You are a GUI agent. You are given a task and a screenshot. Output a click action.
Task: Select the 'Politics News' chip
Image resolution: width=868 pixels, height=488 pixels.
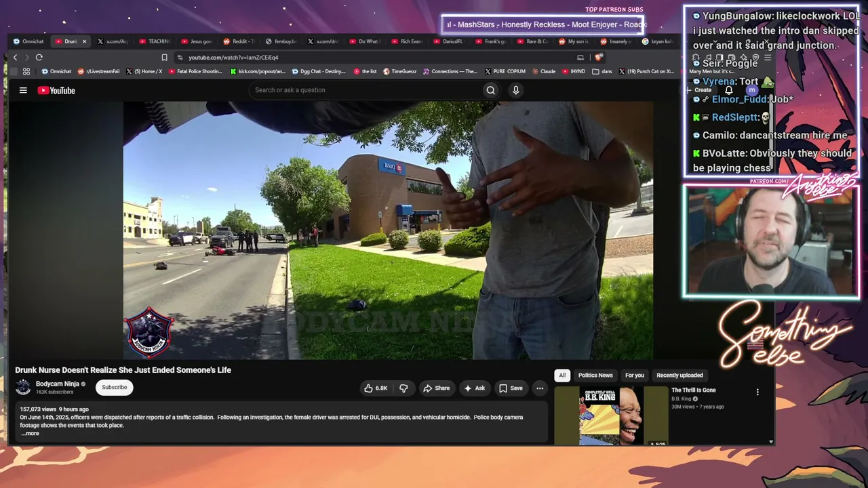click(x=595, y=375)
